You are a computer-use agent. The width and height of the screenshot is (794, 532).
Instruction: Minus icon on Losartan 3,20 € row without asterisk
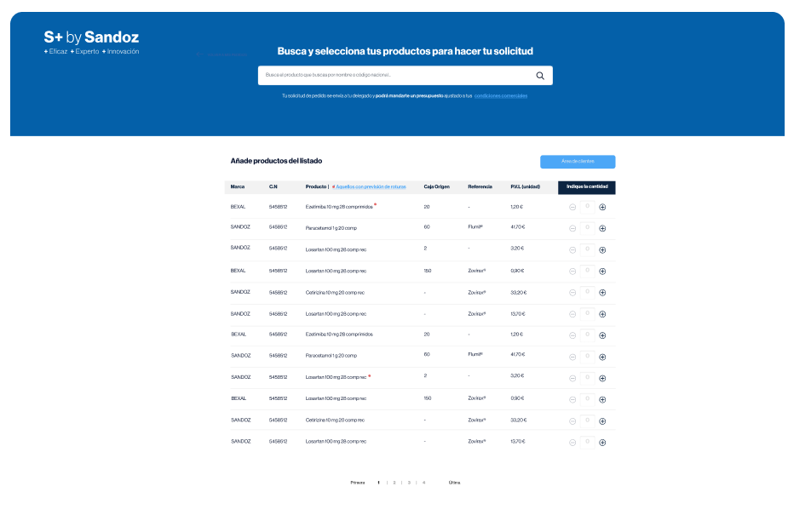[572, 249]
